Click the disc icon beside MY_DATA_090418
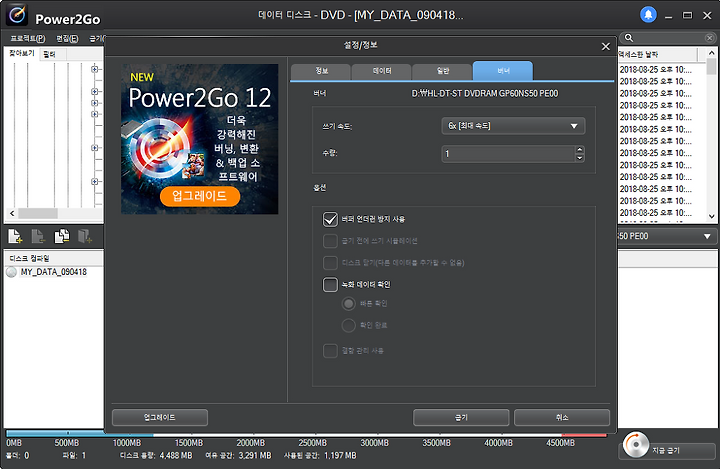 click(12, 272)
